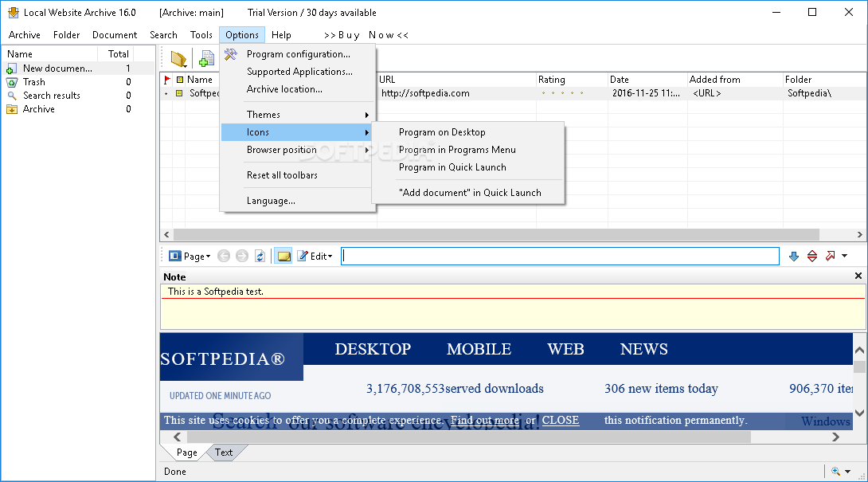
Task: Select the highlighted Icons menu entry
Action: click(x=297, y=132)
